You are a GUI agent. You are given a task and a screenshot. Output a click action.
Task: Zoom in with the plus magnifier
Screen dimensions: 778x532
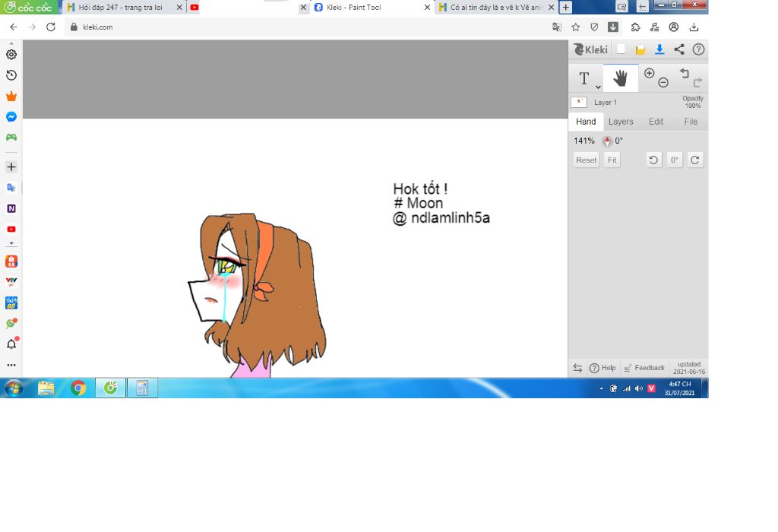[x=649, y=74]
